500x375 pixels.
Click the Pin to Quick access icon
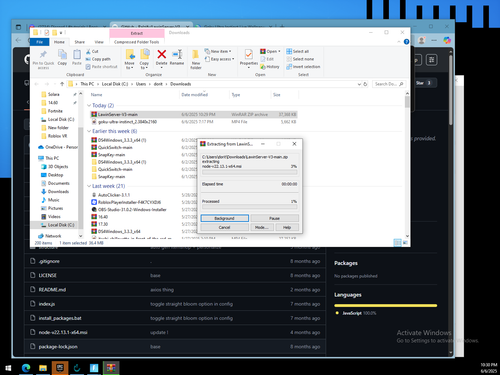tap(43, 54)
